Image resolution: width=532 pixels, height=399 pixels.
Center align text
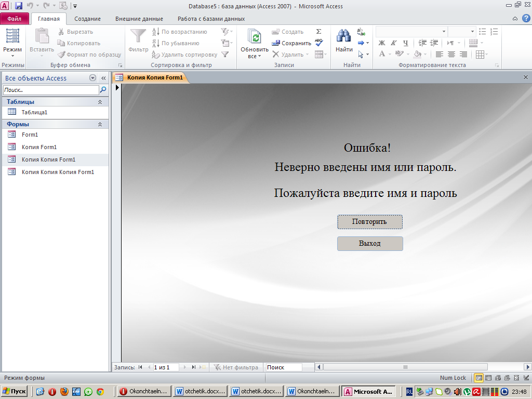click(x=451, y=54)
